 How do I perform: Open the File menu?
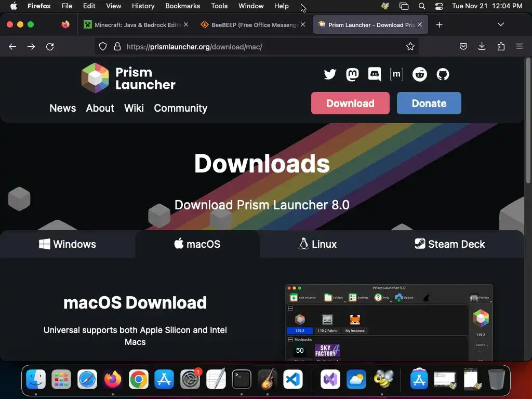click(x=67, y=6)
